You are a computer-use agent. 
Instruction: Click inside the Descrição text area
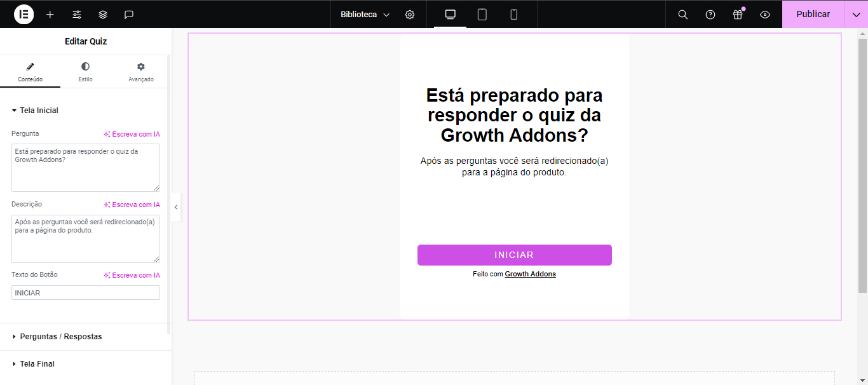(x=86, y=239)
